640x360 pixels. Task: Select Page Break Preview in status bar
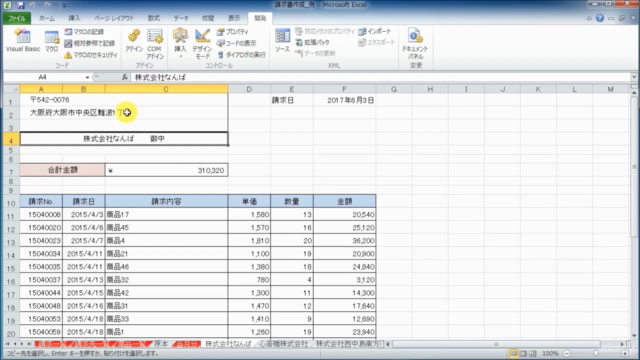pyautogui.click(x=533, y=353)
